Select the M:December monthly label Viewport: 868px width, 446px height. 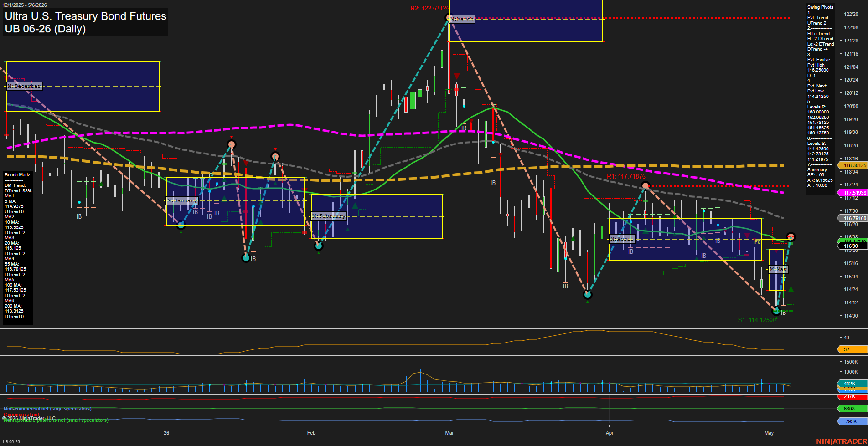(x=25, y=86)
